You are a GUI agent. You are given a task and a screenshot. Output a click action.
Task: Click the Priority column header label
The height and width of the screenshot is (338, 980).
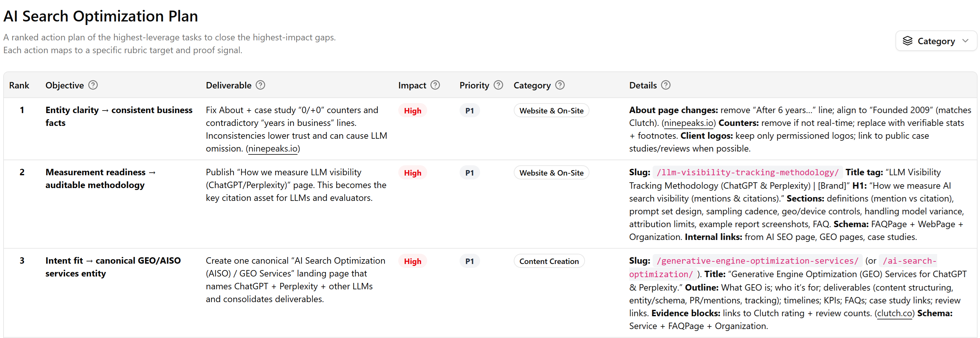pyautogui.click(x=474, y=85)
